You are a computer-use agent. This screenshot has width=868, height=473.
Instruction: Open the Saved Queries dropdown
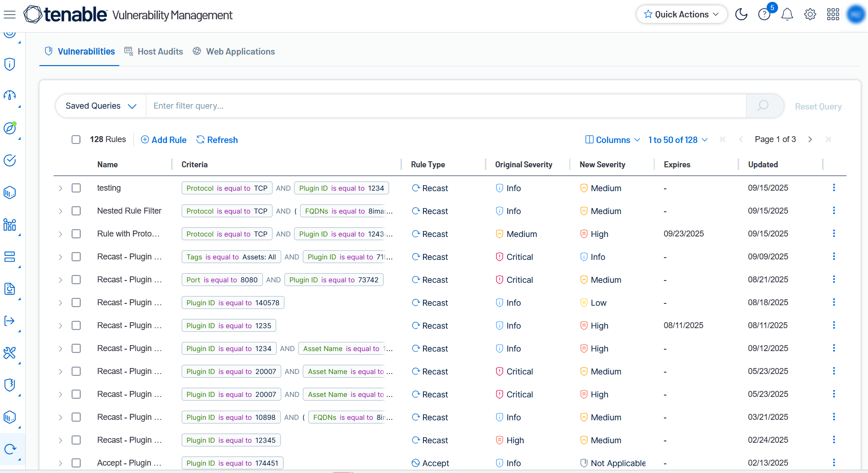(101, 106)
